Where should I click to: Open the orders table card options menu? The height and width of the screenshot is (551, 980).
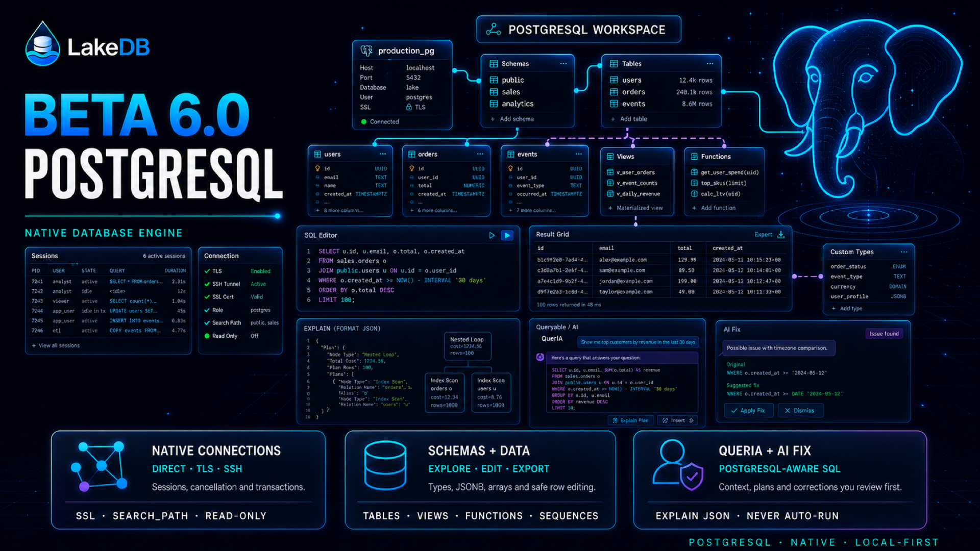480,154
